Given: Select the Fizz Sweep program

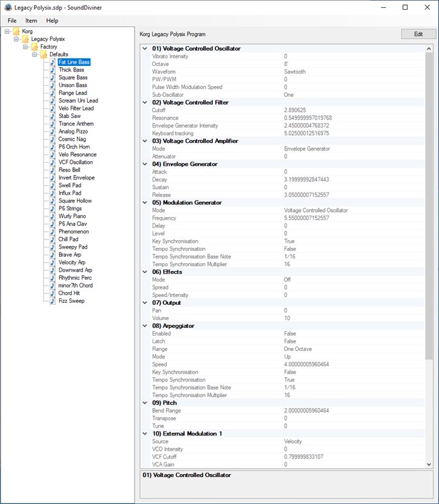Looking at the screenshot, I should pos(71,301).
